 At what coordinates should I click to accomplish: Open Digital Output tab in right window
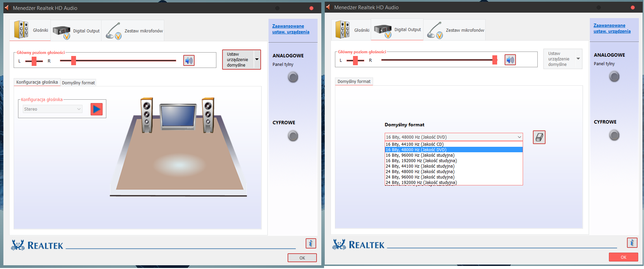397,30
